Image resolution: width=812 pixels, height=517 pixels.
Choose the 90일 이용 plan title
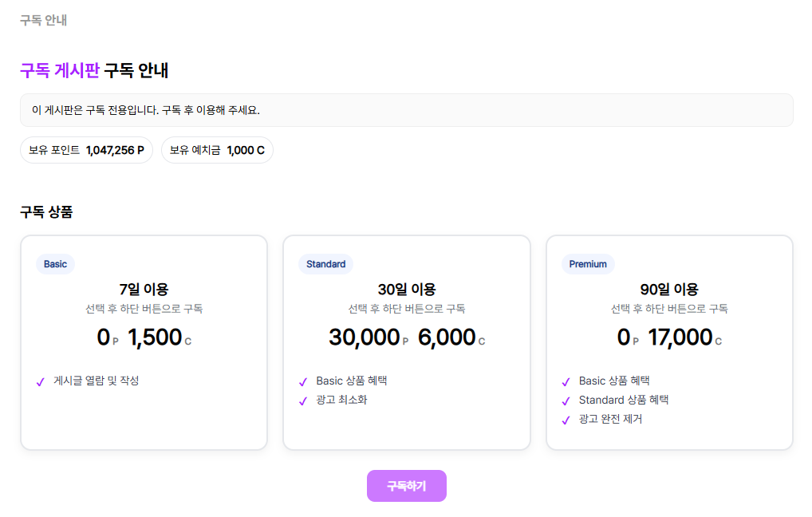tap(669, 289)
